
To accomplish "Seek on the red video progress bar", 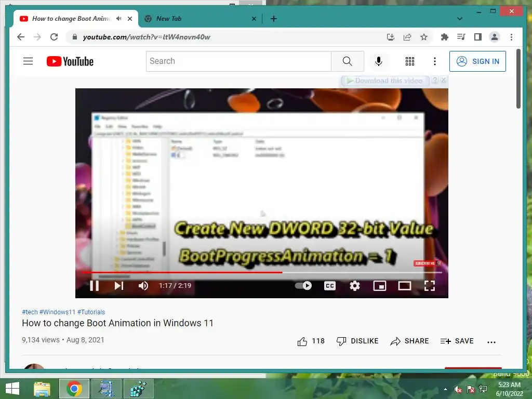I will (x=261, y=272).
